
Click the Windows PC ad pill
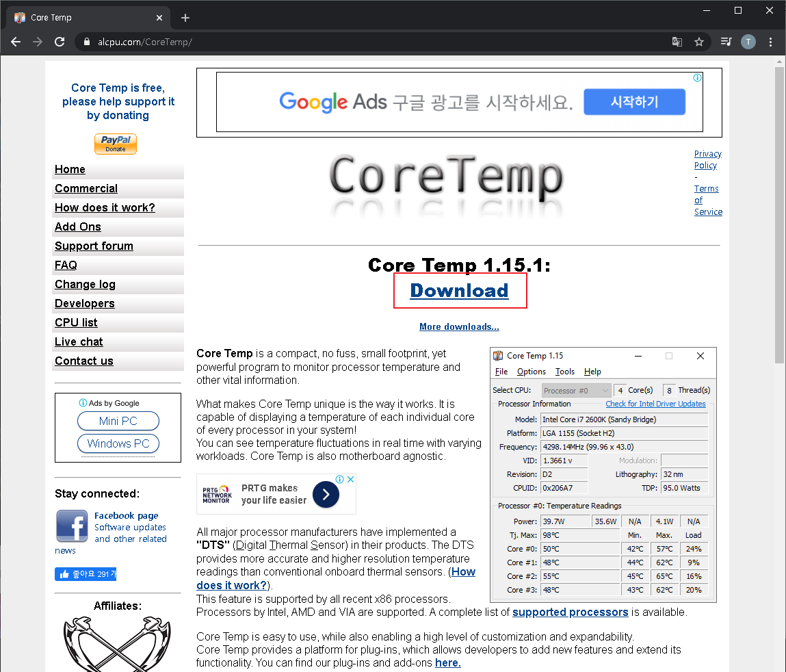pyautogui.click(x=118, y=443)
